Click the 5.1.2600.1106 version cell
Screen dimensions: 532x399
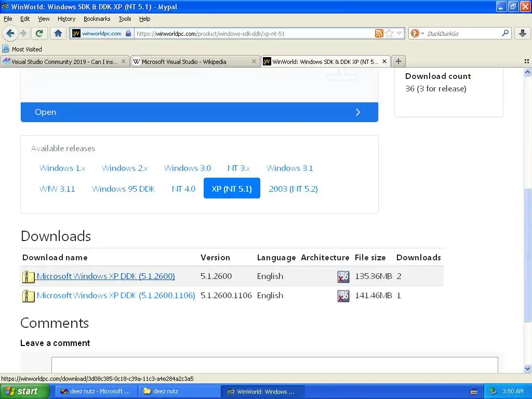226,296
